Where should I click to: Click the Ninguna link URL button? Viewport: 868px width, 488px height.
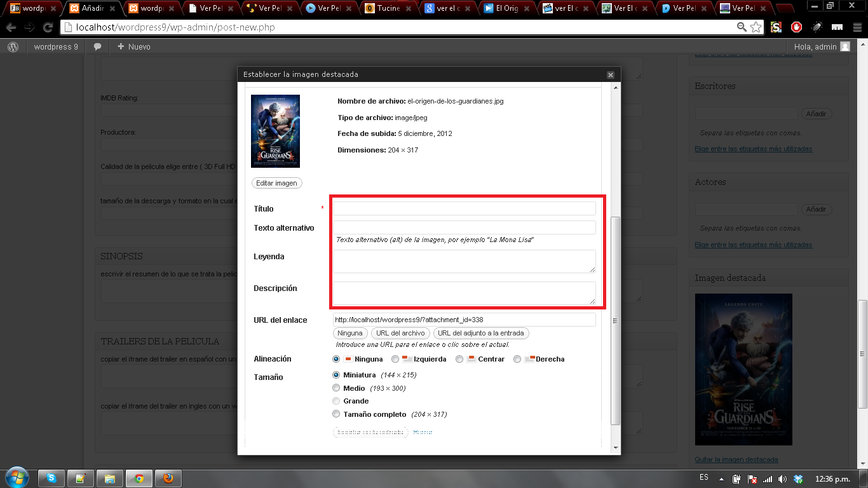[x=350, y=333]
